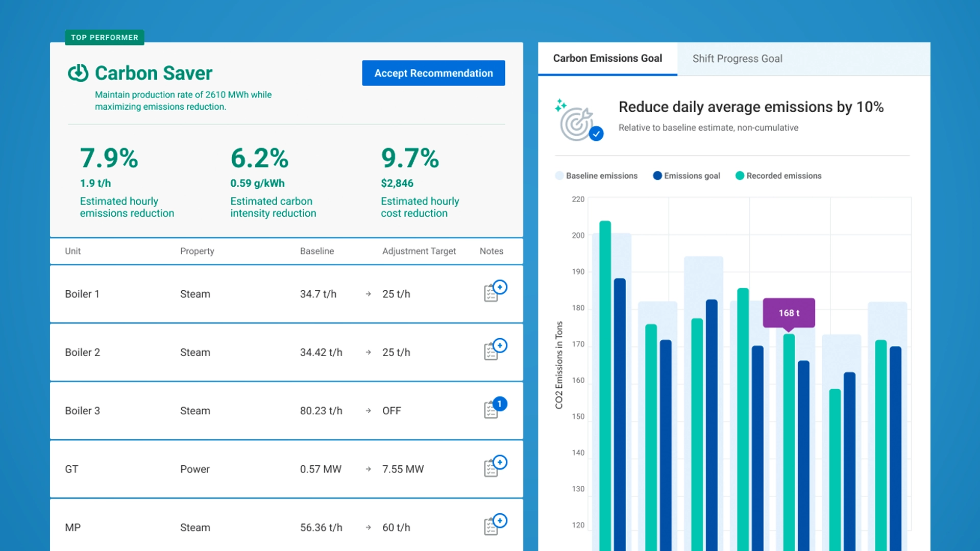Click the 80.23 t/h baseline value
This screenshot has width=980, height=551.
click(321, 411)
